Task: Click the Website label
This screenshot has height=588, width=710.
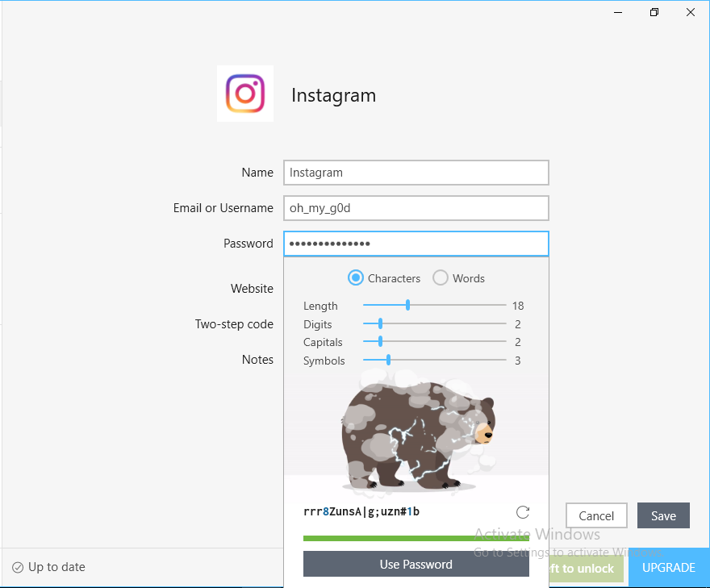Action: pyautogui.click(x=252, y=288)
